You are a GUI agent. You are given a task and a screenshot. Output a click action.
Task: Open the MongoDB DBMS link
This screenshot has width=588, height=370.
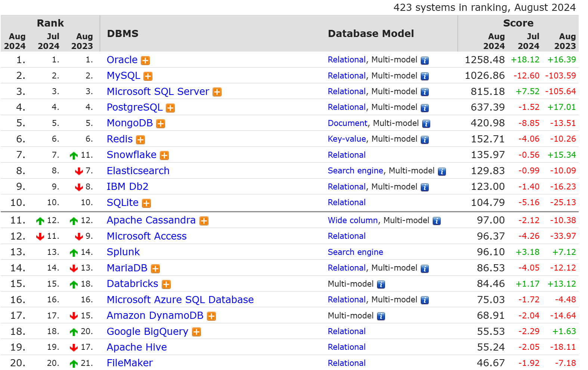click(x=130, y=123)
